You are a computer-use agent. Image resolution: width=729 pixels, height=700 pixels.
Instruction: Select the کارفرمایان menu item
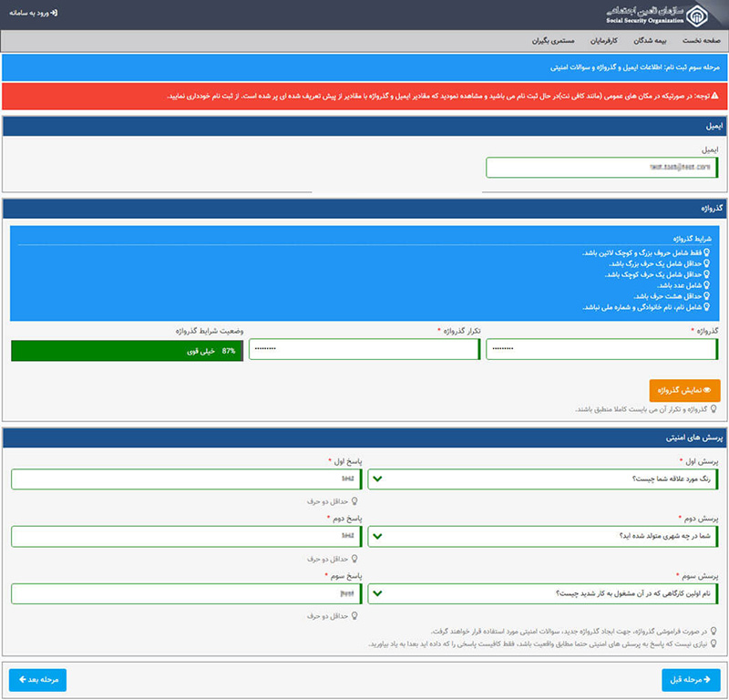click(629, 42)
